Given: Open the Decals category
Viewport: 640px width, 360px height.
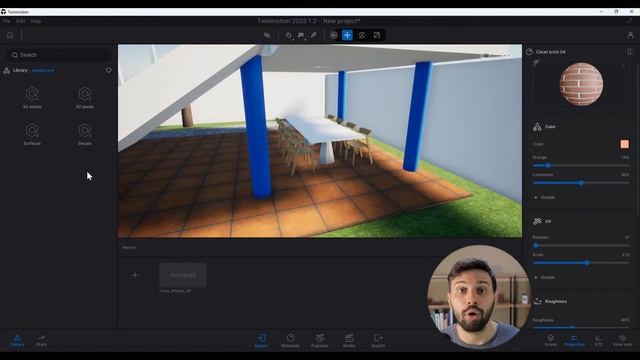Looking at the screenshot, I should tap(85, 134).
